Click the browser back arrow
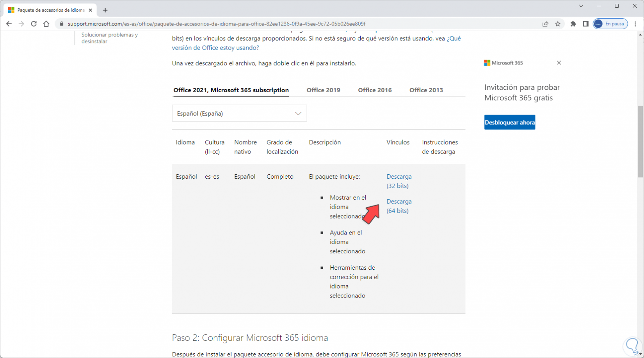Screen dimensions: 644x358 9,24
